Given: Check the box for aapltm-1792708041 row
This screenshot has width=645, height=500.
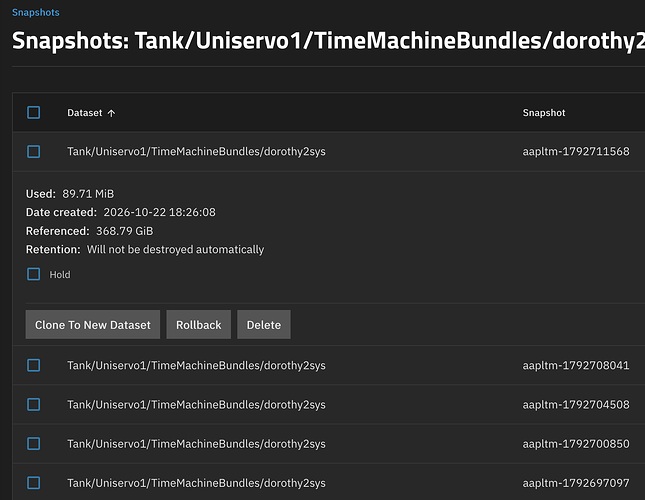Looking at the screenshot, I should (x=34, y=365).
